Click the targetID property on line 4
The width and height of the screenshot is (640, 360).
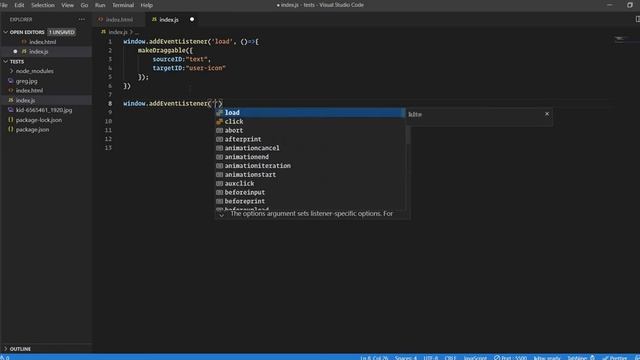(x=167, y=68)
